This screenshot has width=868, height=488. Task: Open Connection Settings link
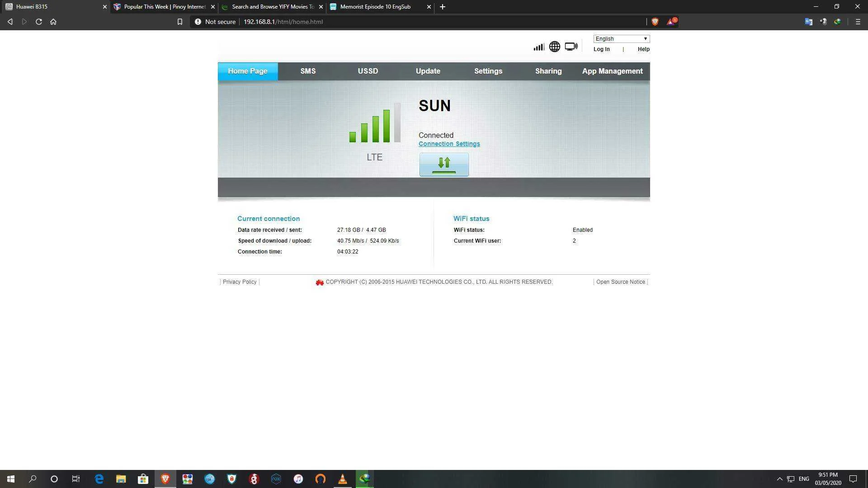coord(449,144)
